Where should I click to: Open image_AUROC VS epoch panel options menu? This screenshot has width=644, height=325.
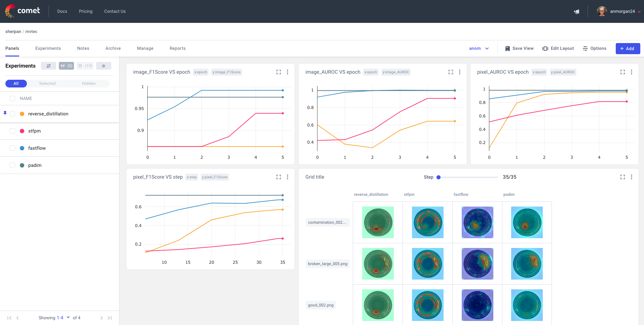point(460,72)
